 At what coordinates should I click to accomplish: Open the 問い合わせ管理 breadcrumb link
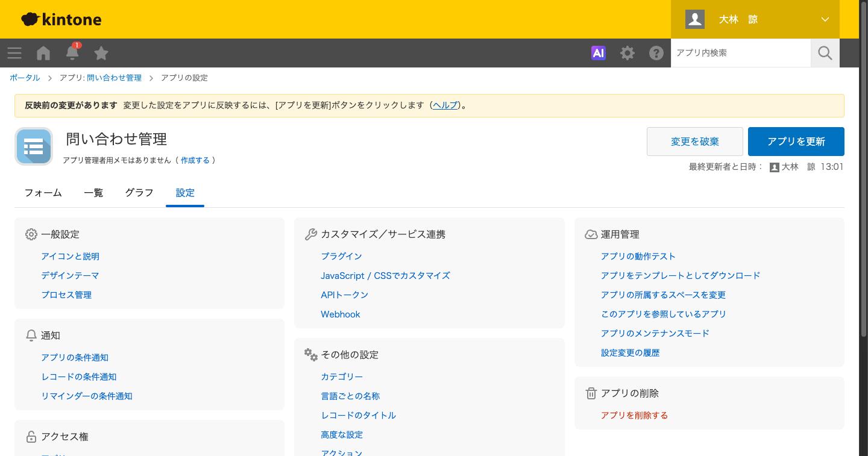114,78
